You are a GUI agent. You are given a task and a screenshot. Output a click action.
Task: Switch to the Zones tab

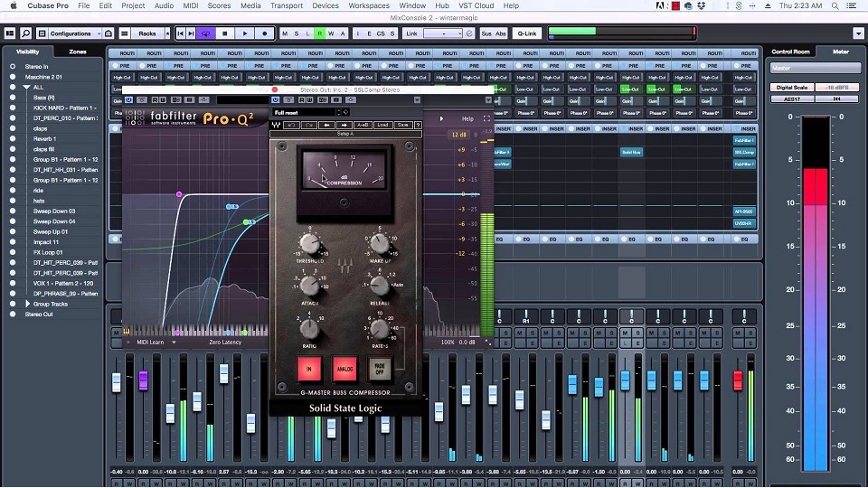78,52
